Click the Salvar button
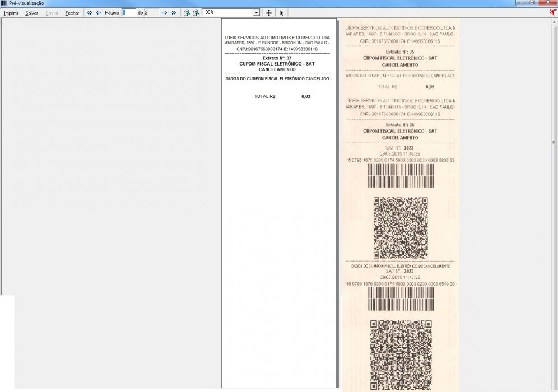 tap(31, 13)
